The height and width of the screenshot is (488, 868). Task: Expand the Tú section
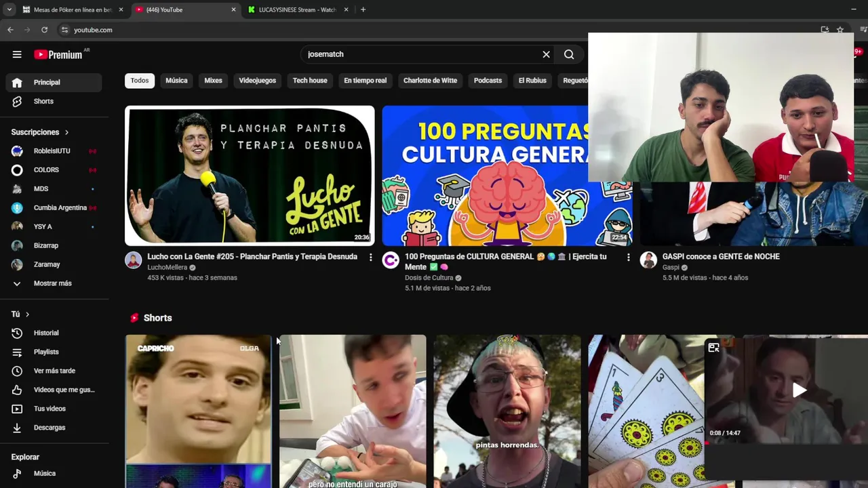click(x=20, y=314)
